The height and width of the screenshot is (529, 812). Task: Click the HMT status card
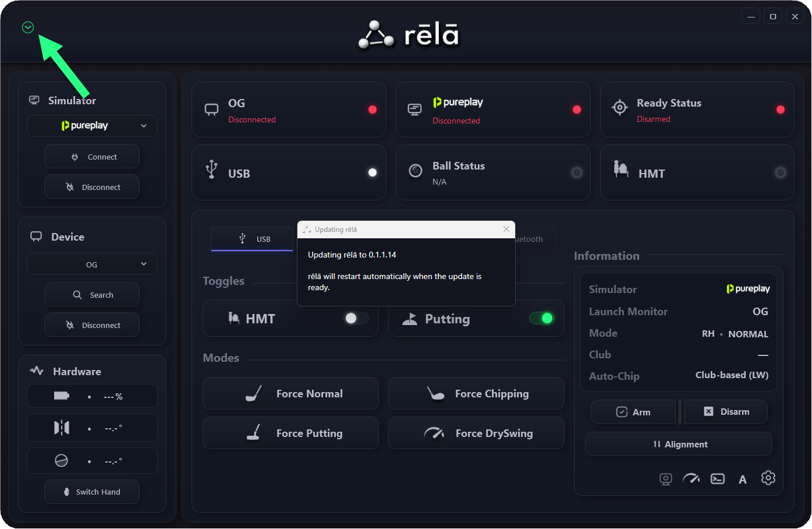pos(697,172)
